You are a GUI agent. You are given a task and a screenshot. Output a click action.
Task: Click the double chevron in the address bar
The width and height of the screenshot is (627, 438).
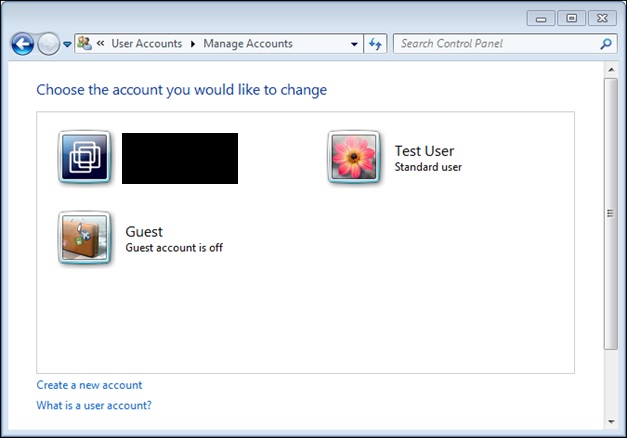(x=100, y=43)
